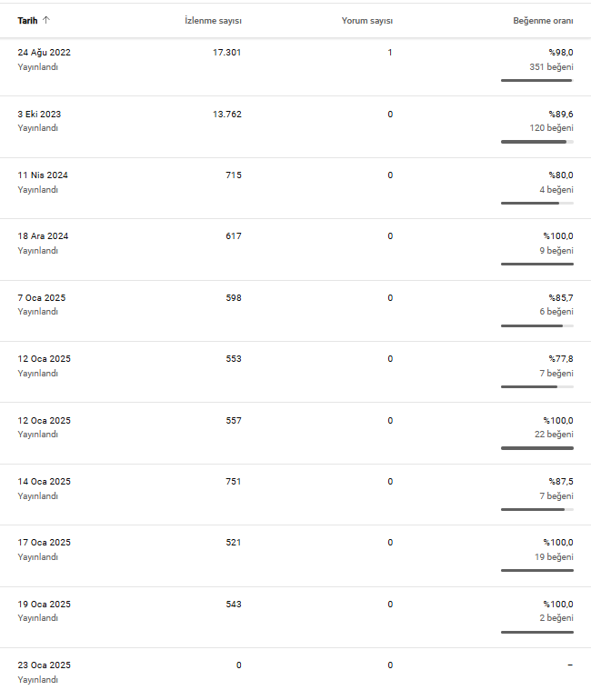Click the comment count 1 in first row

pos(390,52)
